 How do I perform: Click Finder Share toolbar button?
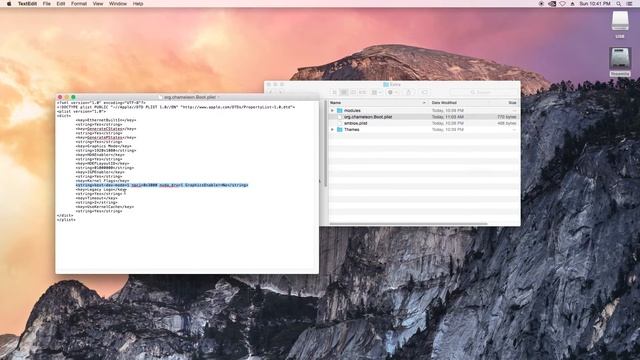click(x=409, y=92)
